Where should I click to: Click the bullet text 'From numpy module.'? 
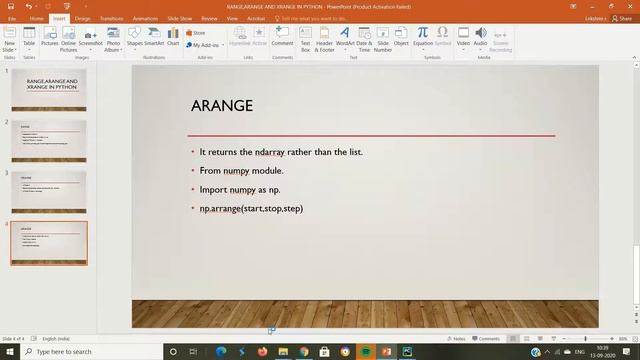[241, 171]
